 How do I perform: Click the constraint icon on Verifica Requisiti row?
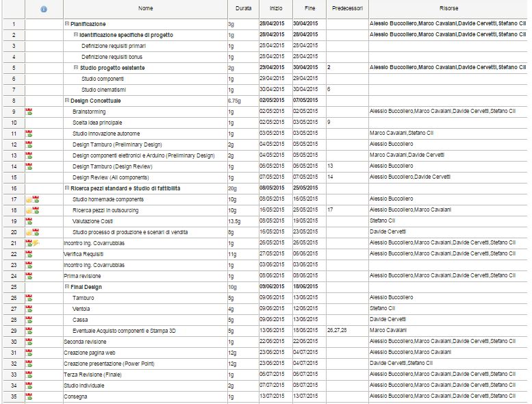click(29, 254)
